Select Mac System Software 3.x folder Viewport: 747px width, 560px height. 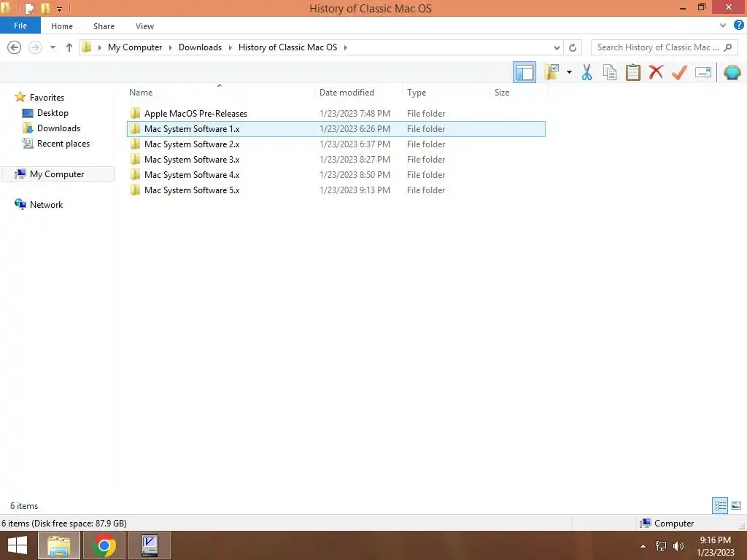[x=336, y=159]
